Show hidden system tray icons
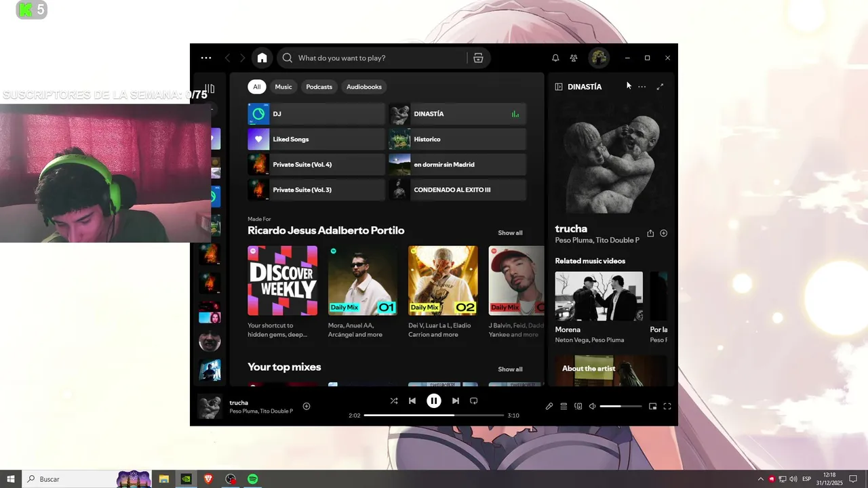The height and width of the screenshot is (488, 868). pyautogui.click(x=760, y=479)
